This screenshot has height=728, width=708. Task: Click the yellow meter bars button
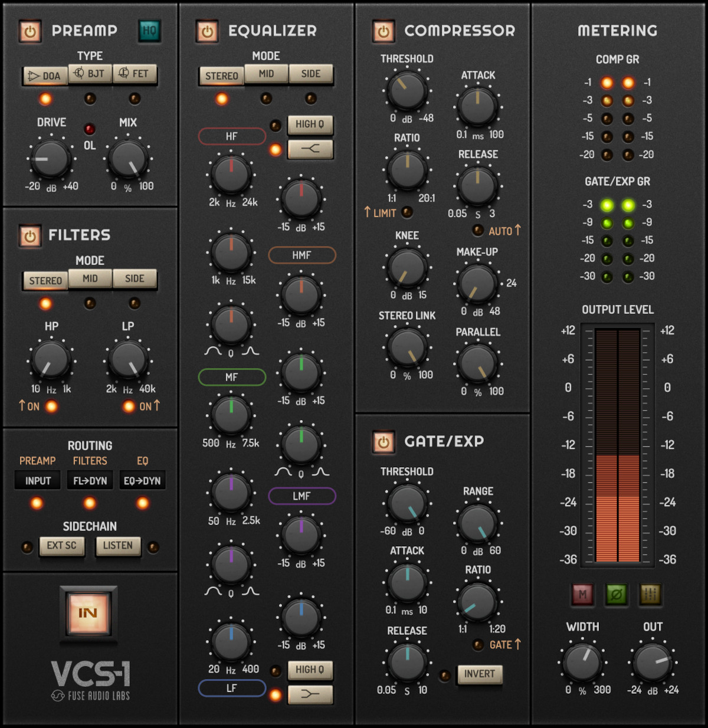pos(650,595)
